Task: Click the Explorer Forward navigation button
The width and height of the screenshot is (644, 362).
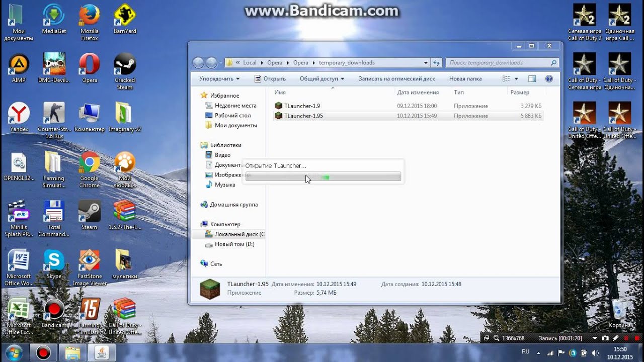Action: tap(211, 63)
